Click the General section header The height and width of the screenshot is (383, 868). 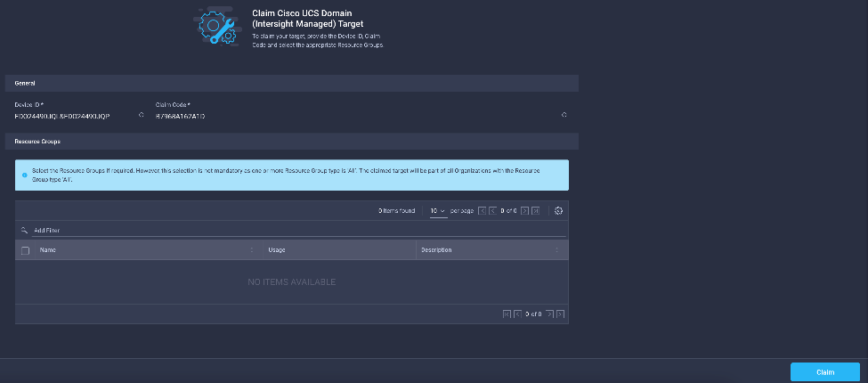point(292,83)
